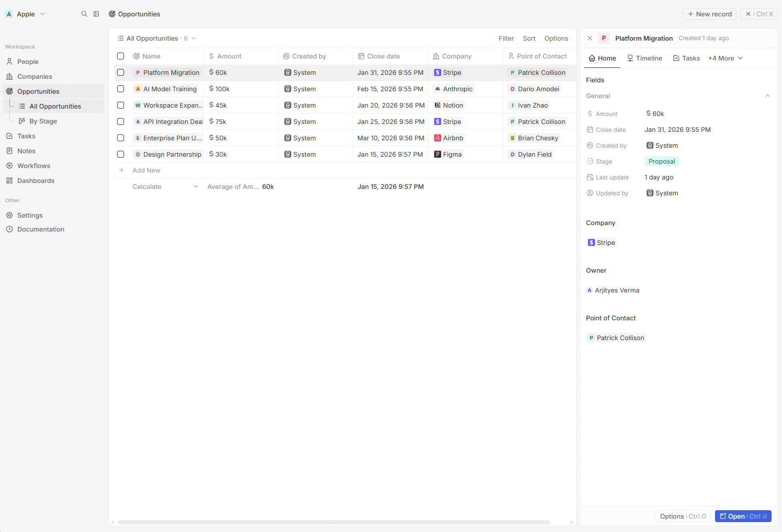Check the AI Model Training row checkbox
Screen dimensions: 782x532
[x=121, y=89]
